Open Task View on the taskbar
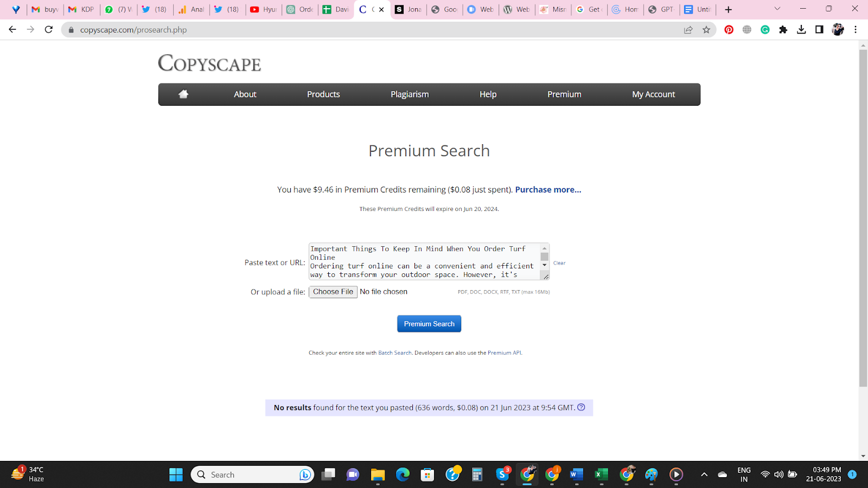 pyautogui.click(x=328, y=475)
